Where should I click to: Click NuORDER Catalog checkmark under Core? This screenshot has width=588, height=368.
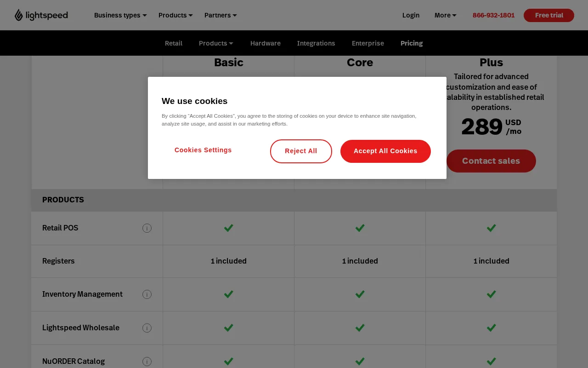pyautogui.click(x=360, y=361)
